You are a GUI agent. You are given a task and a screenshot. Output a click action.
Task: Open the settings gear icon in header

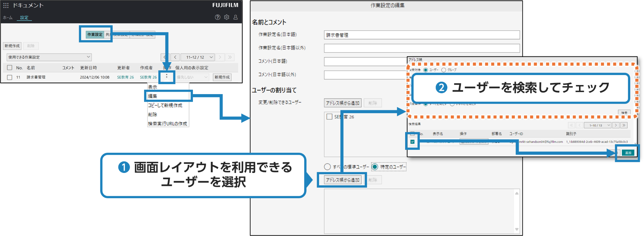tap(227, 17)
